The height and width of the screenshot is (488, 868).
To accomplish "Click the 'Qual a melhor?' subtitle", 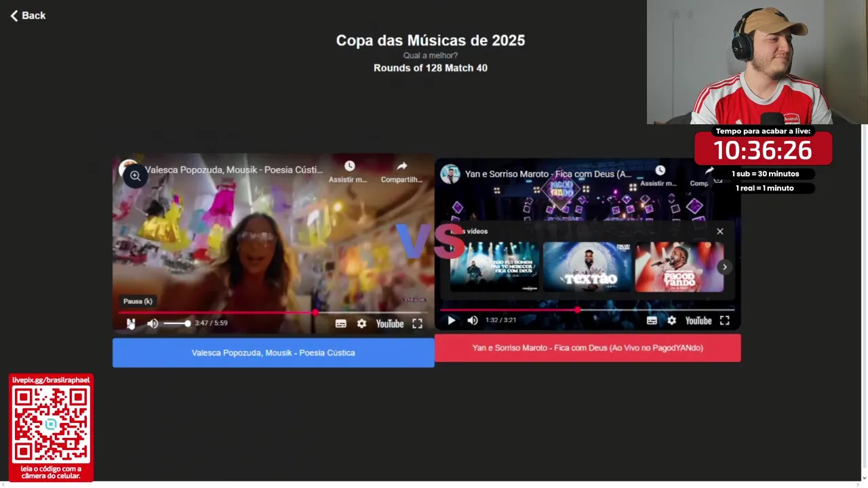I will (x=431, y=56).
